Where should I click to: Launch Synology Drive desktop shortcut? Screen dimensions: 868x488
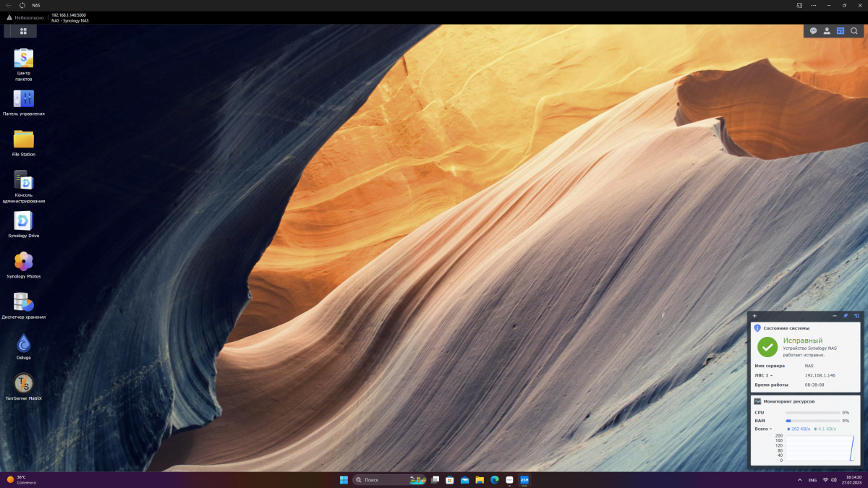click(x=24, y=225)
